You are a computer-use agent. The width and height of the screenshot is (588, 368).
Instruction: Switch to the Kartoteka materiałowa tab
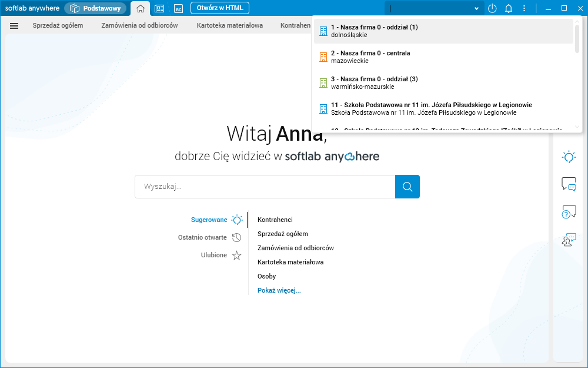[229, 25]
